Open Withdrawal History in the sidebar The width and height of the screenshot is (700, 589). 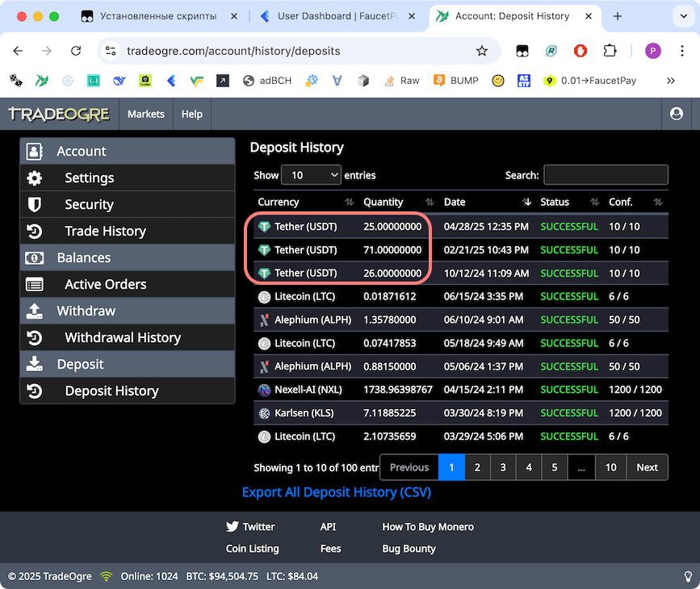pyautogui.click(x=128, y=338)
